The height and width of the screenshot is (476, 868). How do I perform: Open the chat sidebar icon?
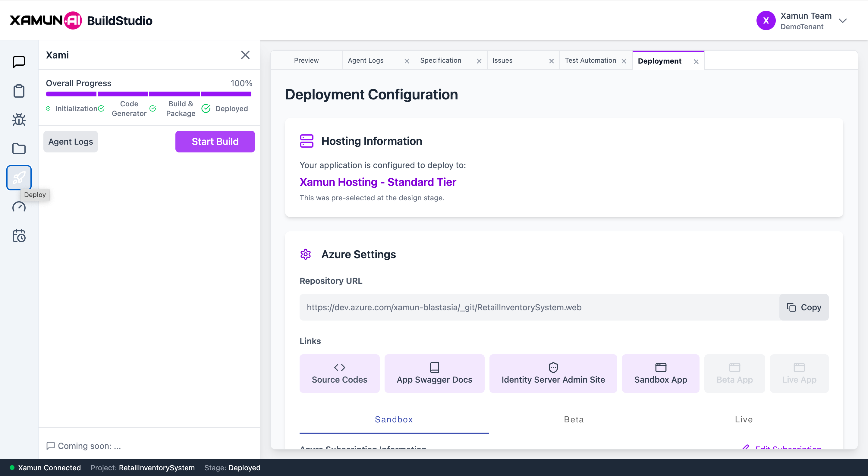[19, 62]
